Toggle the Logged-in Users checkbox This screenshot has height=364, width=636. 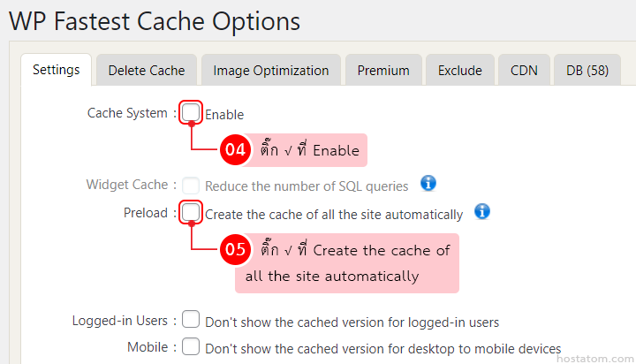[x=191, y=320]
